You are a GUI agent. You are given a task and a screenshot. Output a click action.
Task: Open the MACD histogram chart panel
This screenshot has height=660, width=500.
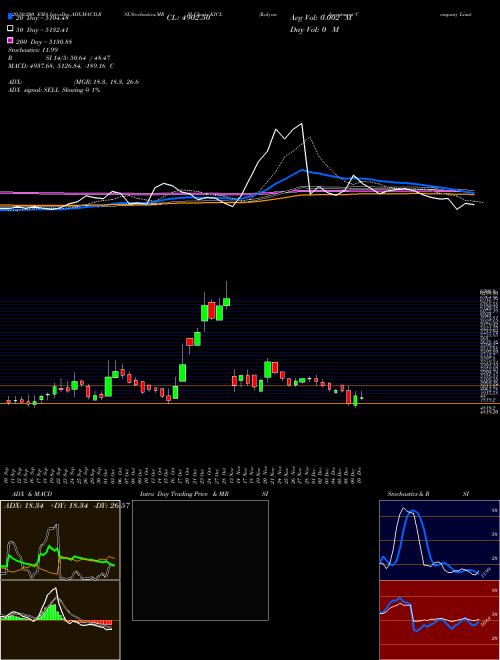[x=60, y=620]
